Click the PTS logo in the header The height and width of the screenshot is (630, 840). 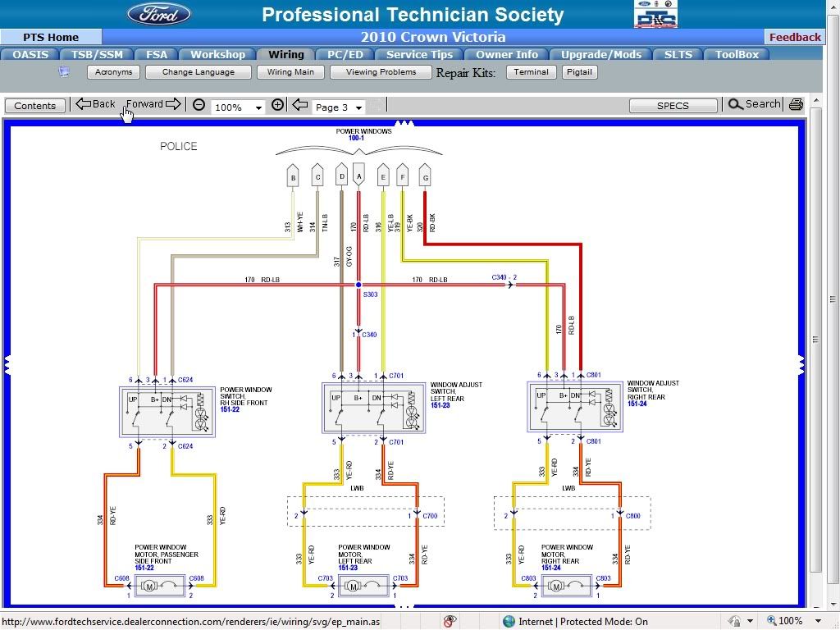655,15
